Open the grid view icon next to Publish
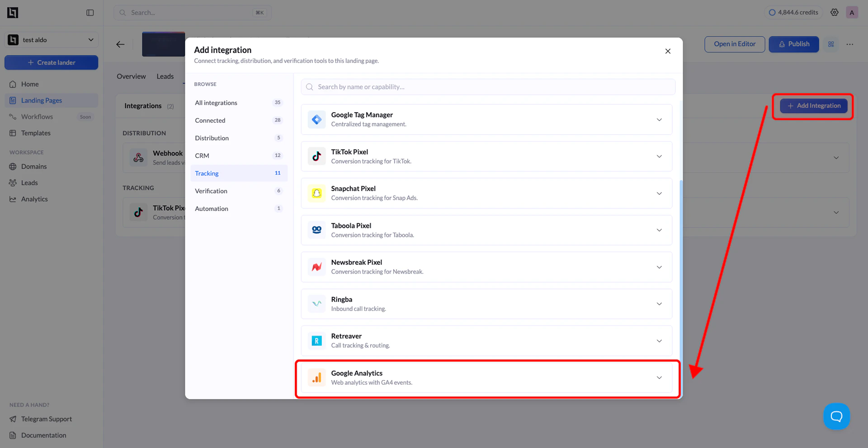This screenshot has width=868, height=448. tap(831, 44)
